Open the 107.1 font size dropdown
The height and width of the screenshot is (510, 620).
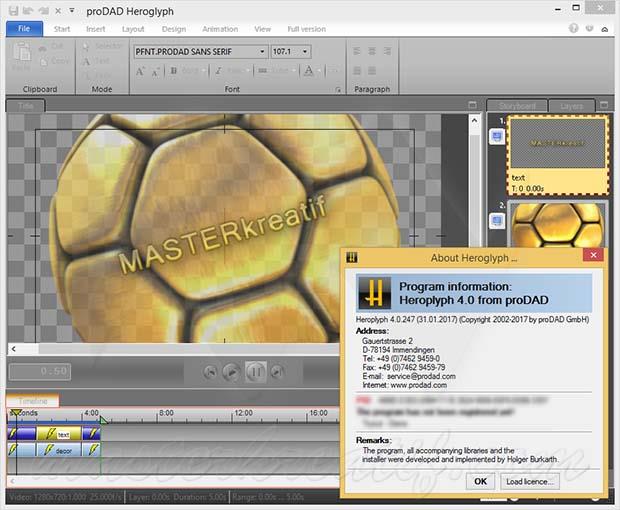(x=305, y=52)
